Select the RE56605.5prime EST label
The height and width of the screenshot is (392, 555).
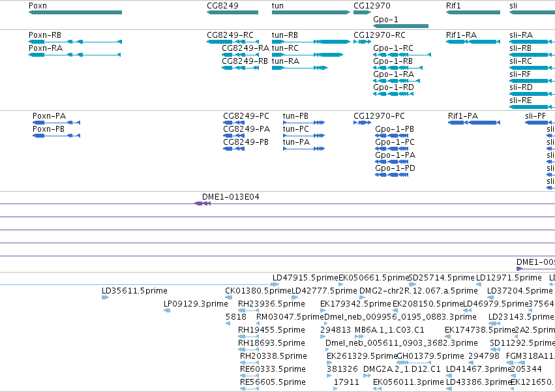(x=273, y=382)
